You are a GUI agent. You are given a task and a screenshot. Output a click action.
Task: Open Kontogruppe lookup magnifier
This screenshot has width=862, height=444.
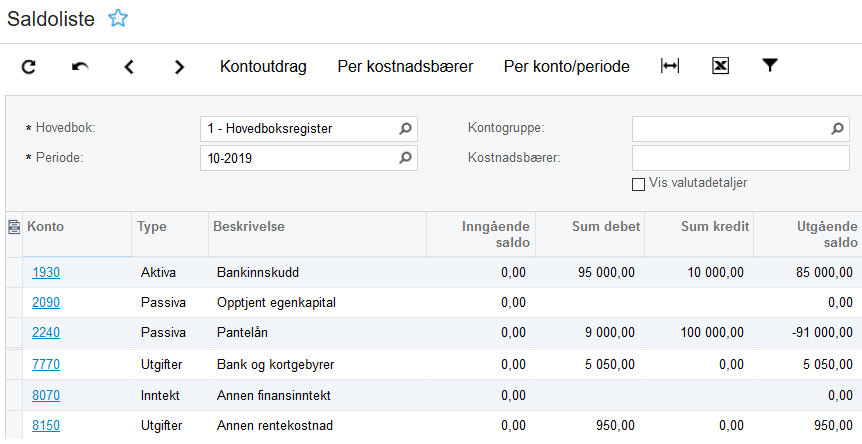point(838,129)
